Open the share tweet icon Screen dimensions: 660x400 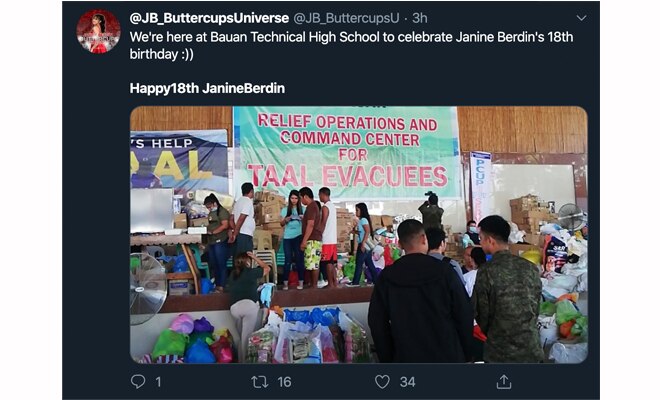[x=504, y=381]
